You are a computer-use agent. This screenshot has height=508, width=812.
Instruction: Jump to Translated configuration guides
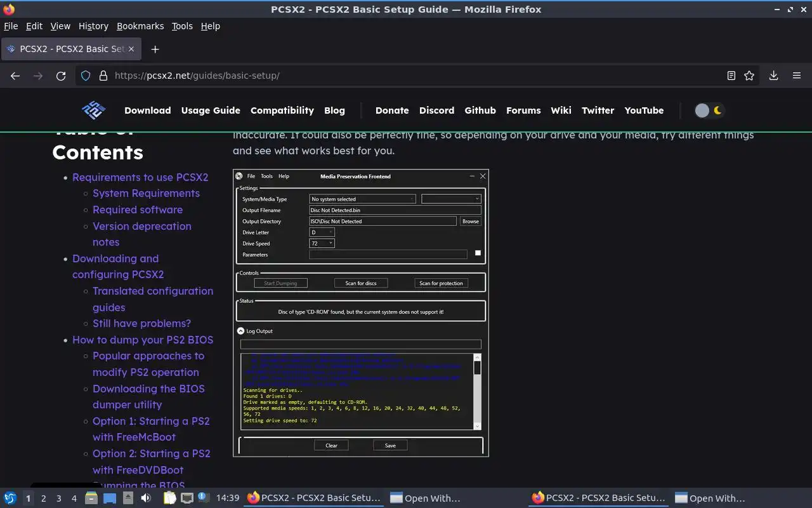tap(153, 298)
